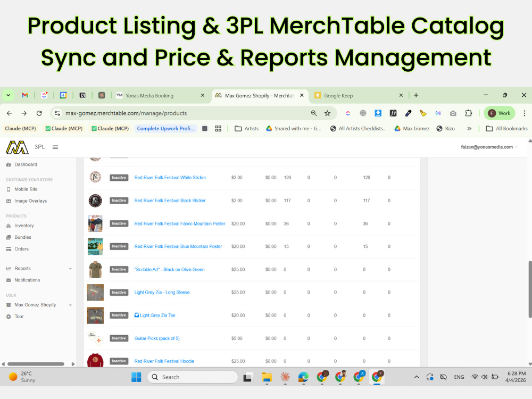Screen dimensions: 532x399
Task: Open the Google Calendar pinned tab
Action: [x=63, y=95]
